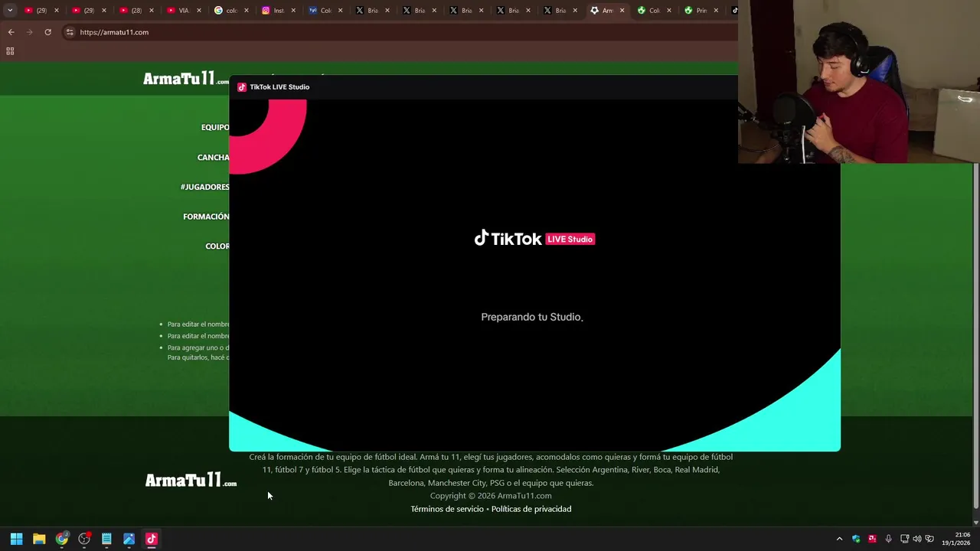The image size is (980, 551).
Task: Open Chrome tab search chevron
Action: point(10,10)
